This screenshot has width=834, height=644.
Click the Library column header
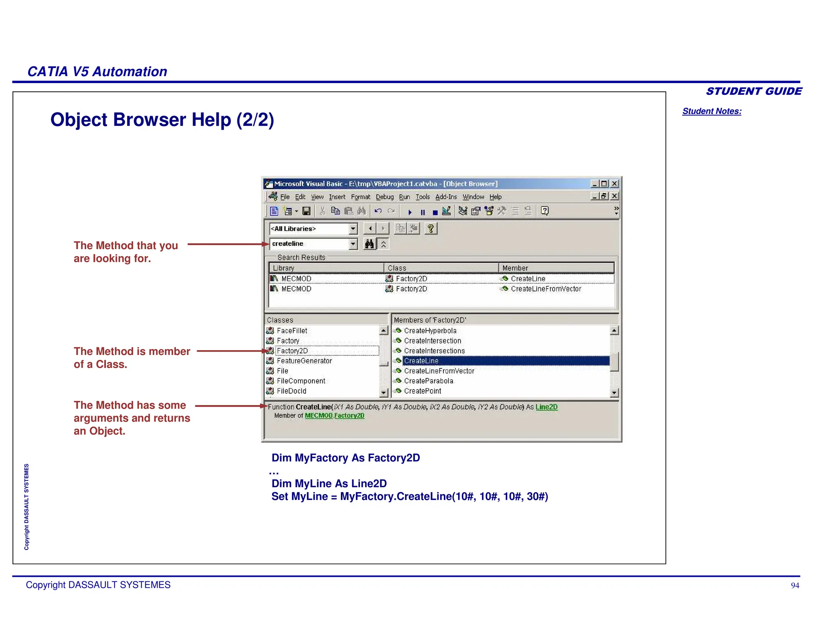pos(327,268)
